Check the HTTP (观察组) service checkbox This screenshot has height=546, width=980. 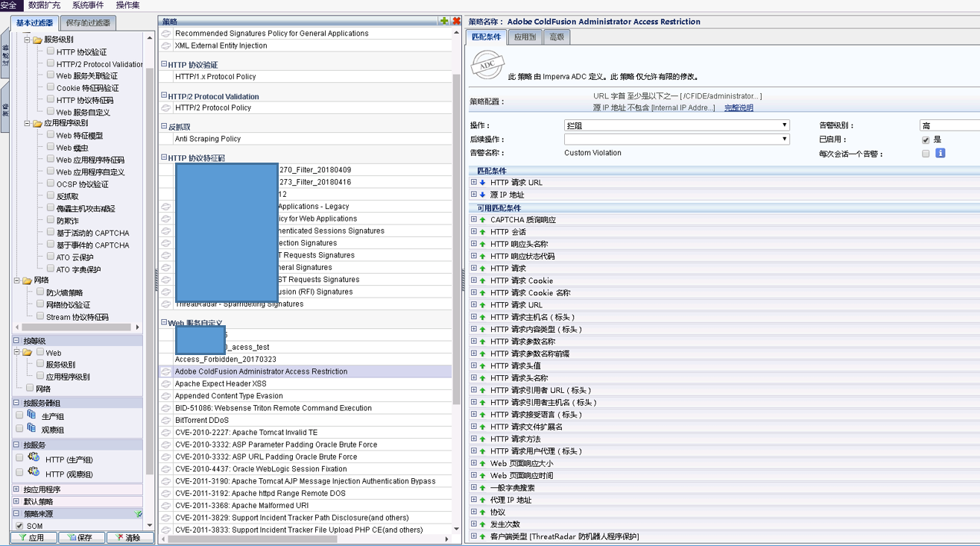pyautogui.click(x=19, y=473)
